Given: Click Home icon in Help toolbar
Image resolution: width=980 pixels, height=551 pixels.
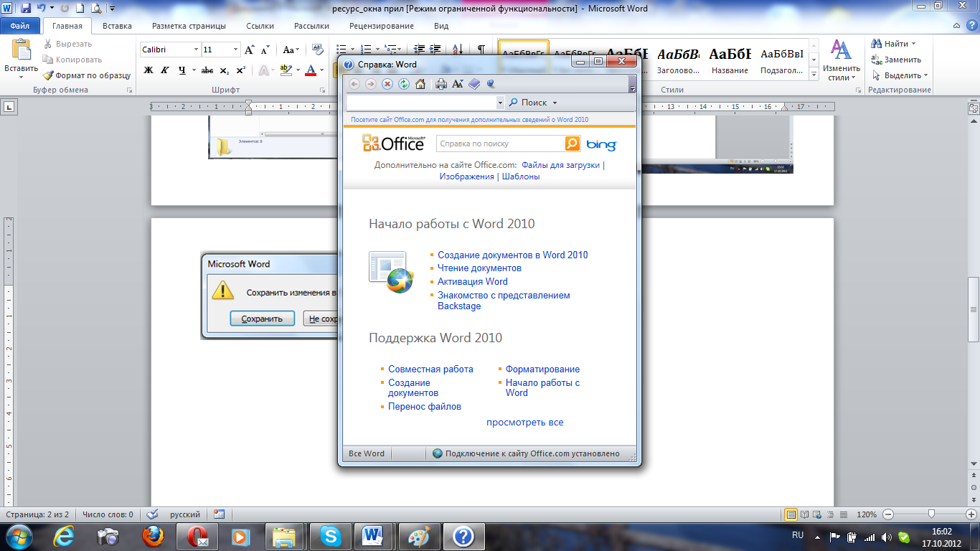Looking at the screenshot, I should (x=420, y=84).
